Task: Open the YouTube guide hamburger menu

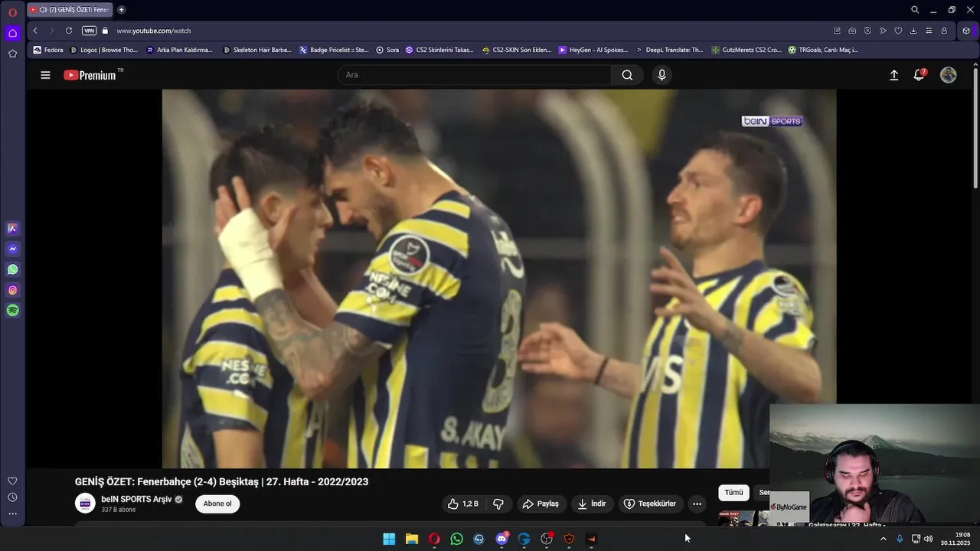Action: point(45,75)
